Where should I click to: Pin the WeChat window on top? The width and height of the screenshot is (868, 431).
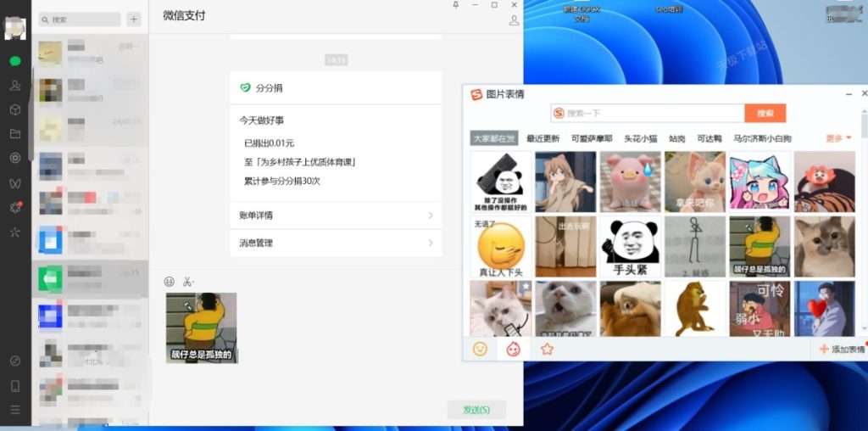pos(455,5)
